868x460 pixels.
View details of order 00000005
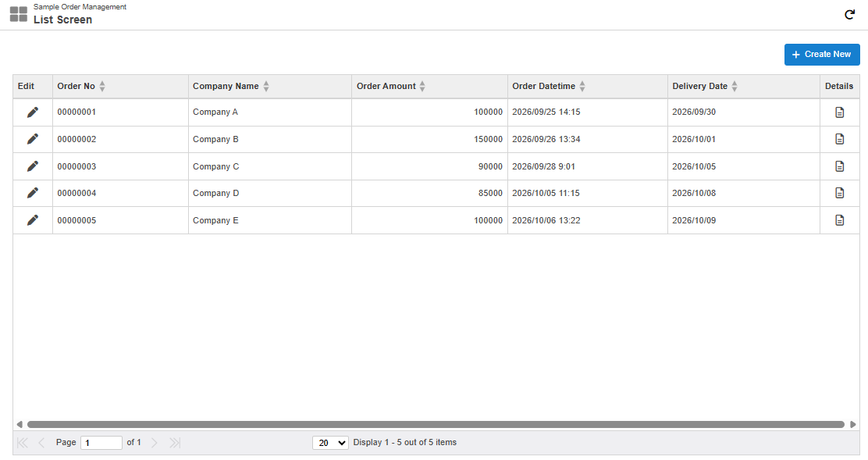[x=839, y=219]
